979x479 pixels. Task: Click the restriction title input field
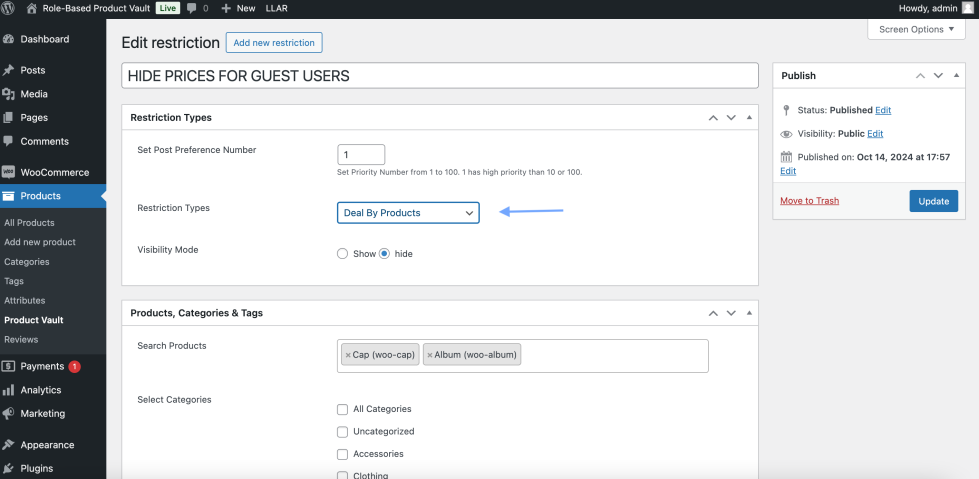440,76
